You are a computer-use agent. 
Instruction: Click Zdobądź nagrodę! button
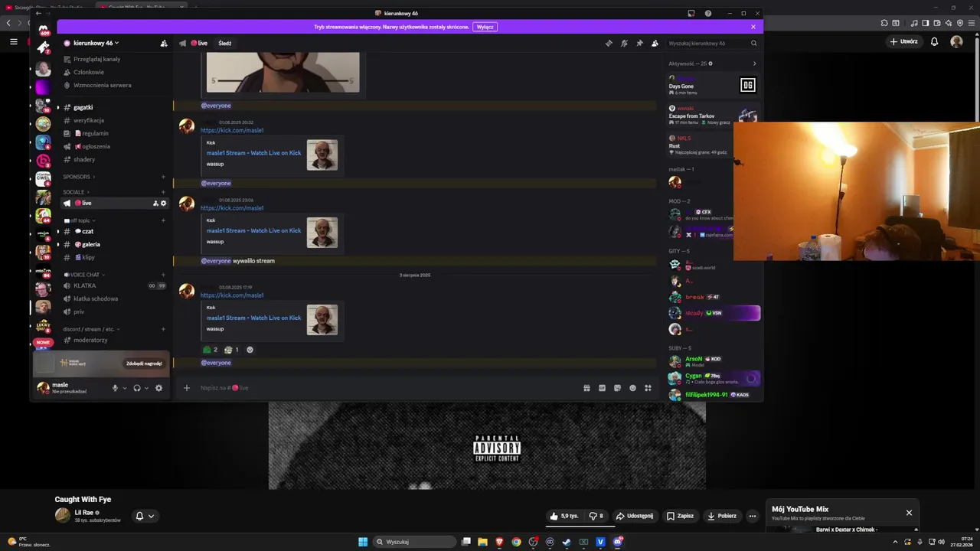pyautogui.click(x=144, y=364)
